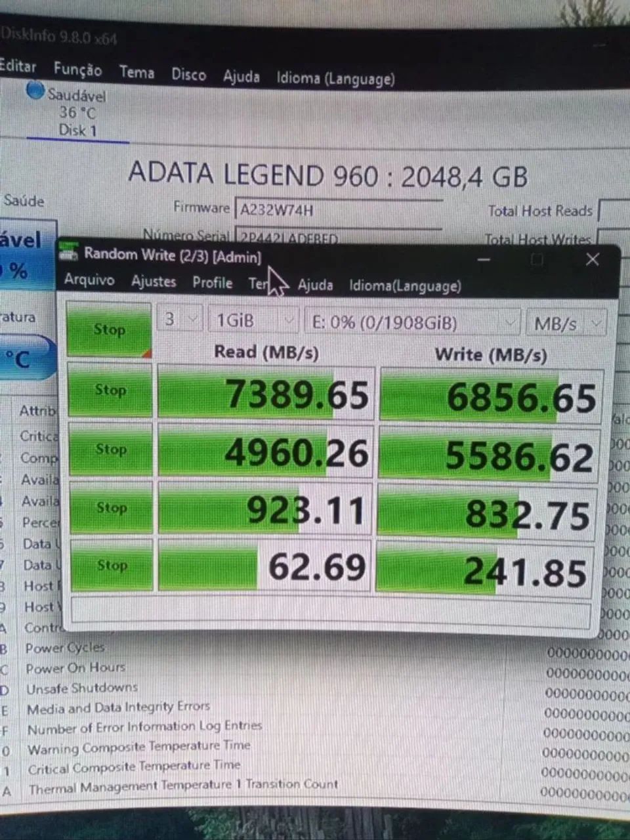Viewport: 630px width, 840px height.
Task: Click CrystalDiskMark title bar app icon
Action: tap(68, 251)
